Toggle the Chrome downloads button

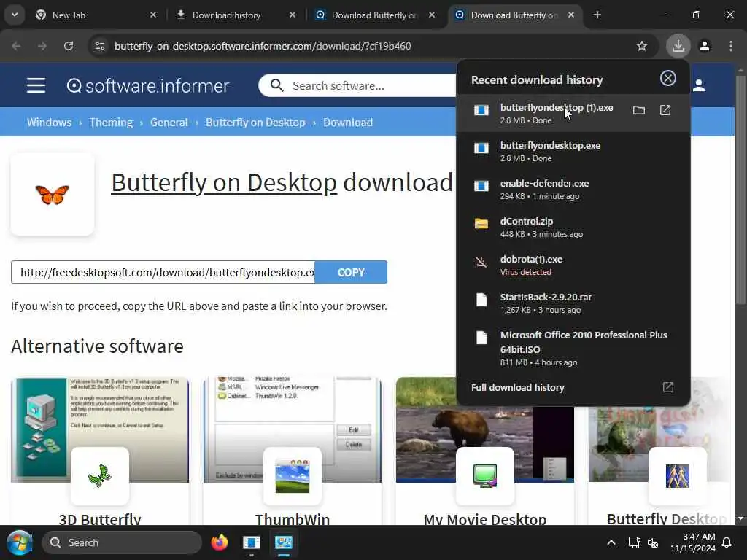click(x=678, y=46)
